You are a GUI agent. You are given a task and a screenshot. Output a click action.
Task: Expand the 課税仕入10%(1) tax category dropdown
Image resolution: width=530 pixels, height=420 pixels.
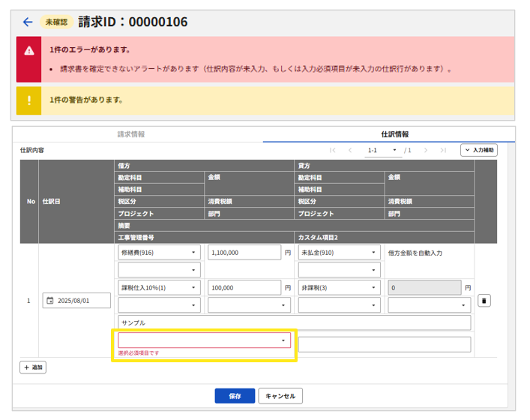[x=159, y=287]
